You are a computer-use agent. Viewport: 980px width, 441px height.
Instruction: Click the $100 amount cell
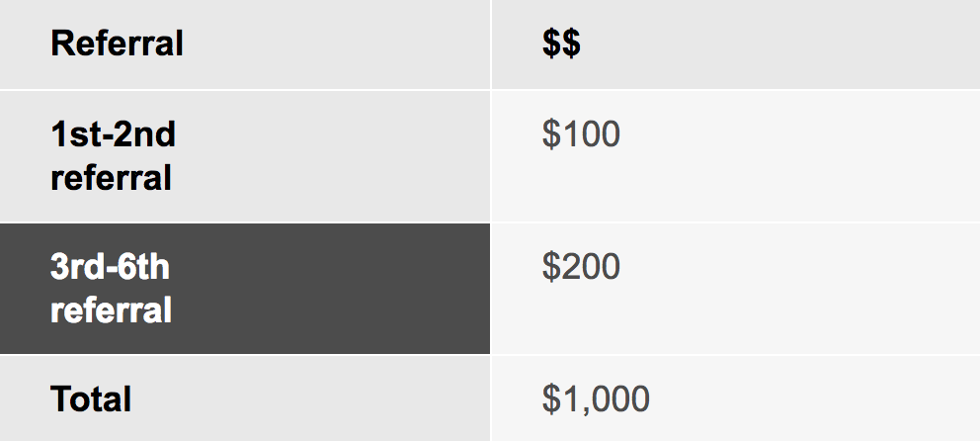coord(736,156)
